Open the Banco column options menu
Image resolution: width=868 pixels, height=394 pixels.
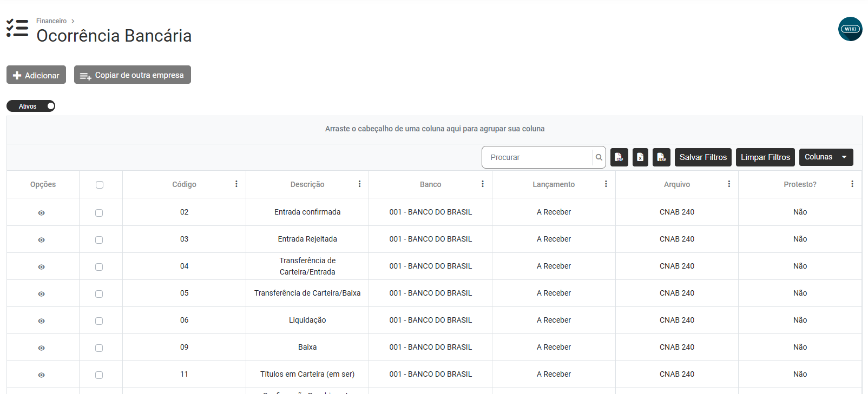483,184
